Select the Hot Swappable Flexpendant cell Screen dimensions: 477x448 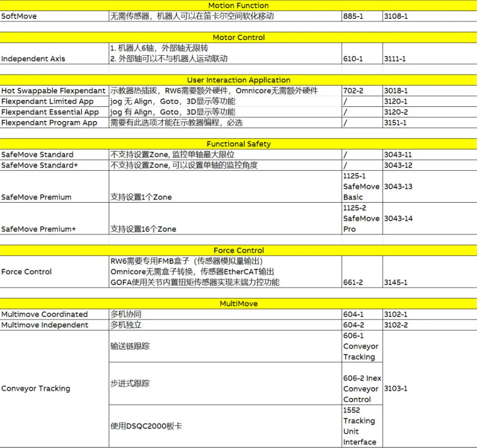(54, 90)
